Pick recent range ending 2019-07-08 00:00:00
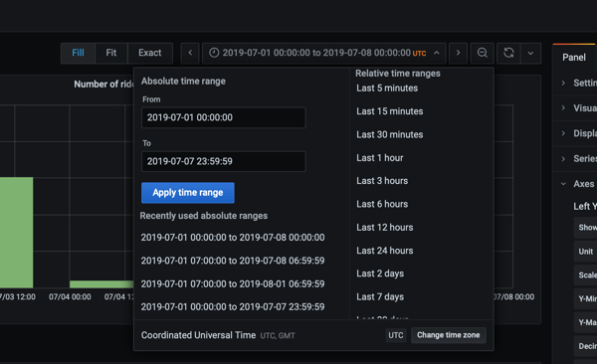This screenshot has width=597, height=364. click(x=233, y=238)
